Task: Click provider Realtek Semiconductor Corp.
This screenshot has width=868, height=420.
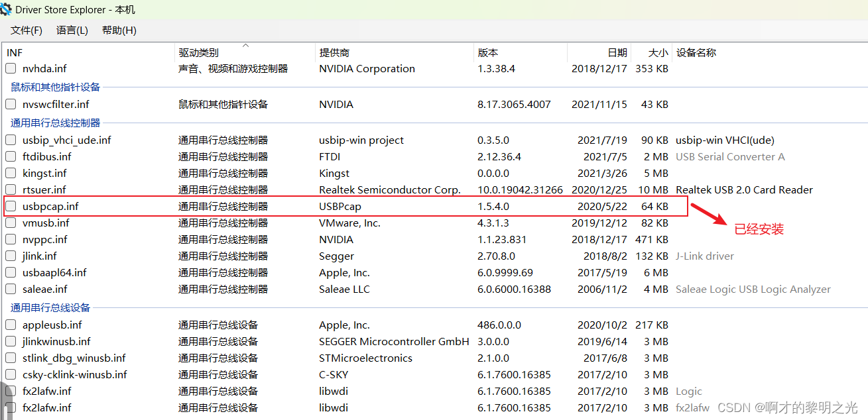Action: 390,189
